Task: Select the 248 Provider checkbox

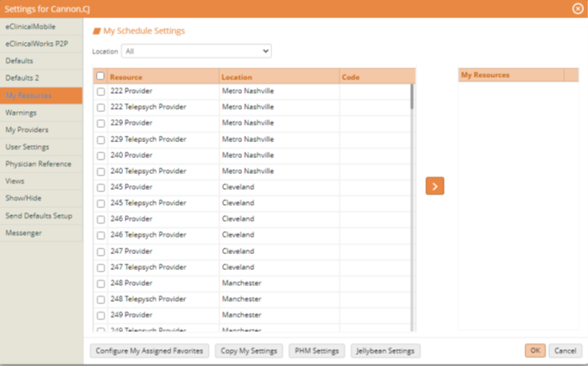Action: (101, 283)
